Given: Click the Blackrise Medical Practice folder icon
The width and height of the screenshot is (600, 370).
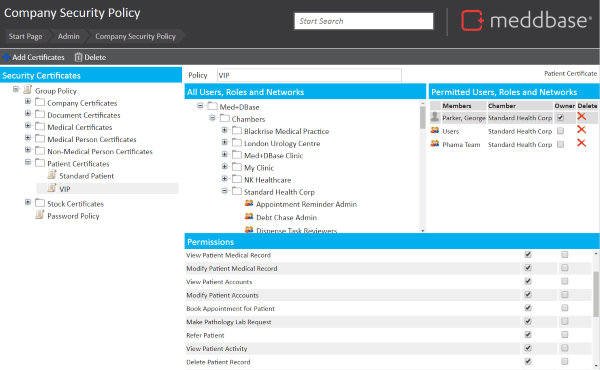Looking at the screenshot, I should point(237,131).
